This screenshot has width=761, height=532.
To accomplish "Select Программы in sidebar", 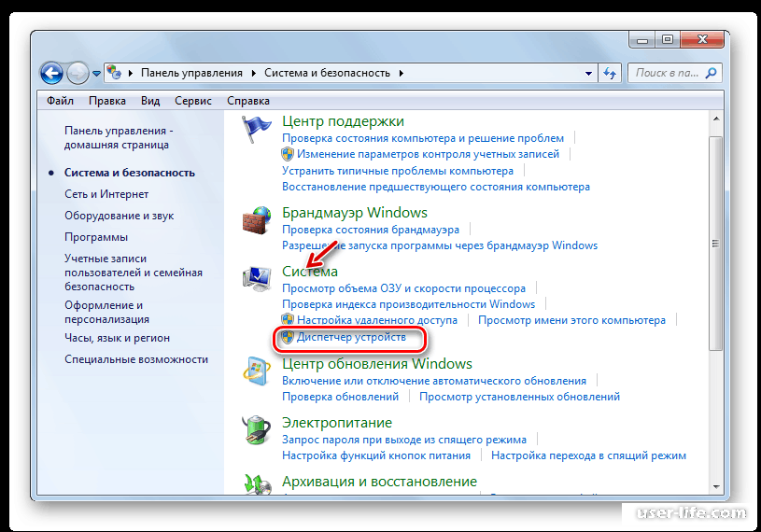I will 96,237.
